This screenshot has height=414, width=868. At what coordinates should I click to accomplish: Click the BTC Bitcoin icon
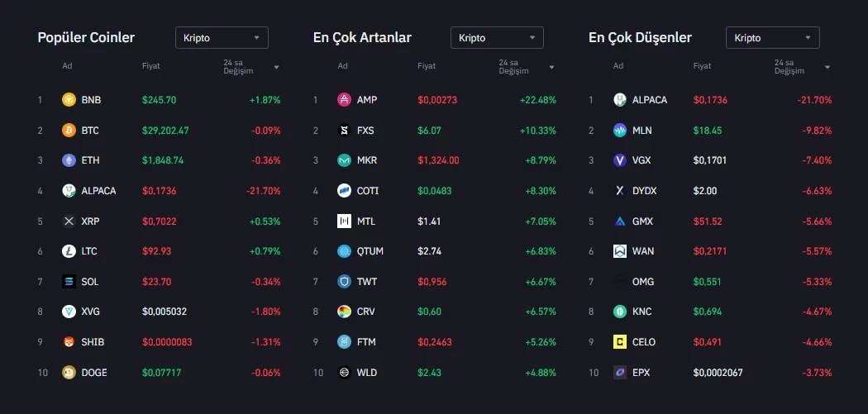69,131
